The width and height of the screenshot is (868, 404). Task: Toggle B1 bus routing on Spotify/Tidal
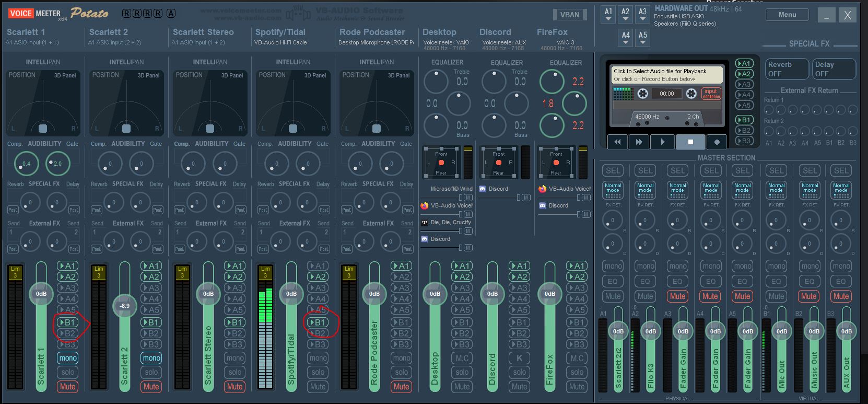coord(318,322)
